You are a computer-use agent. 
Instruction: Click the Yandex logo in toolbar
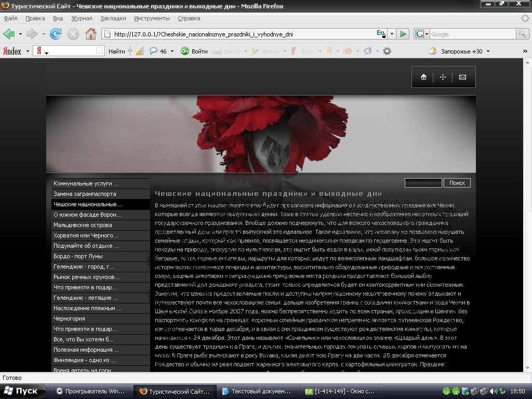12,51
